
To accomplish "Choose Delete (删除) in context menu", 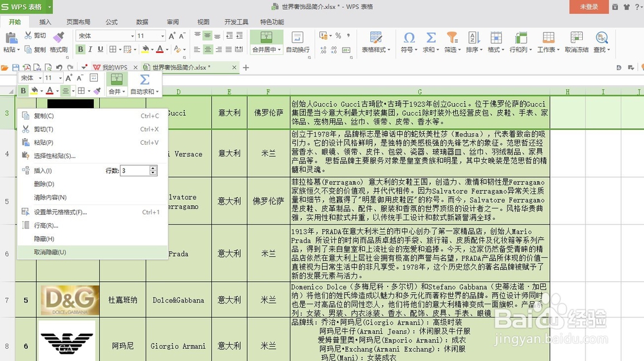I will pyautogui.click(x=93, y=184).
